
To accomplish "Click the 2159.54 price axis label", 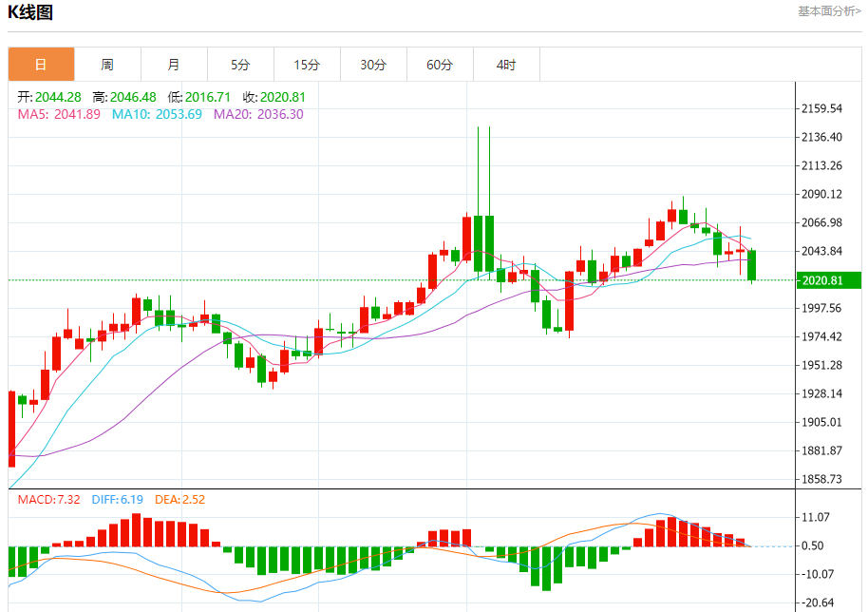I will 822,108.
